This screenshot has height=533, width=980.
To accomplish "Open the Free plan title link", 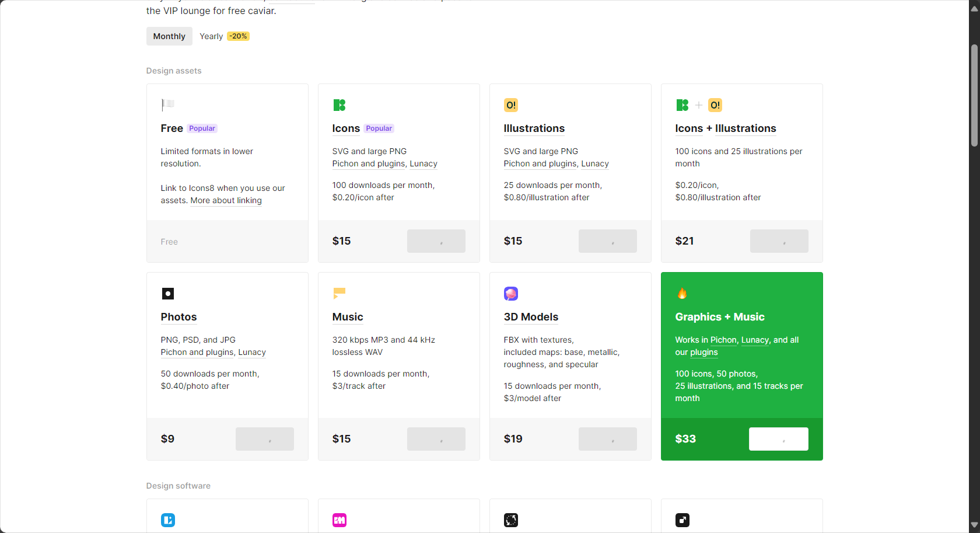I will [x=172, y=128].
